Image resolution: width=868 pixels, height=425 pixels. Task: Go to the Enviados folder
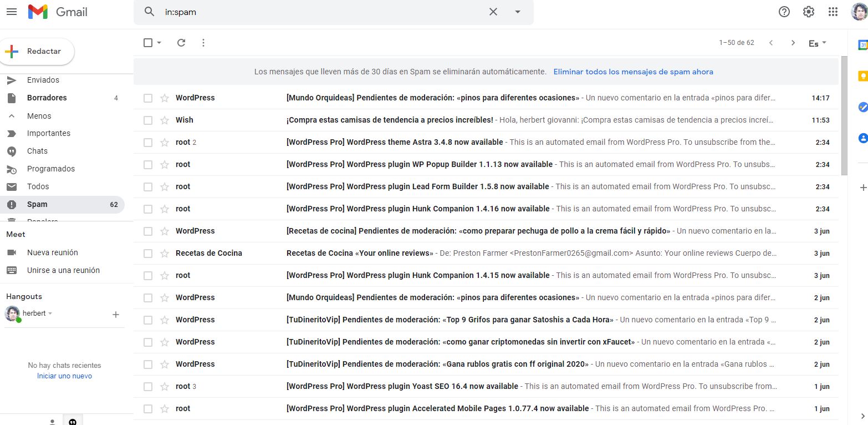tap(43, 80)
